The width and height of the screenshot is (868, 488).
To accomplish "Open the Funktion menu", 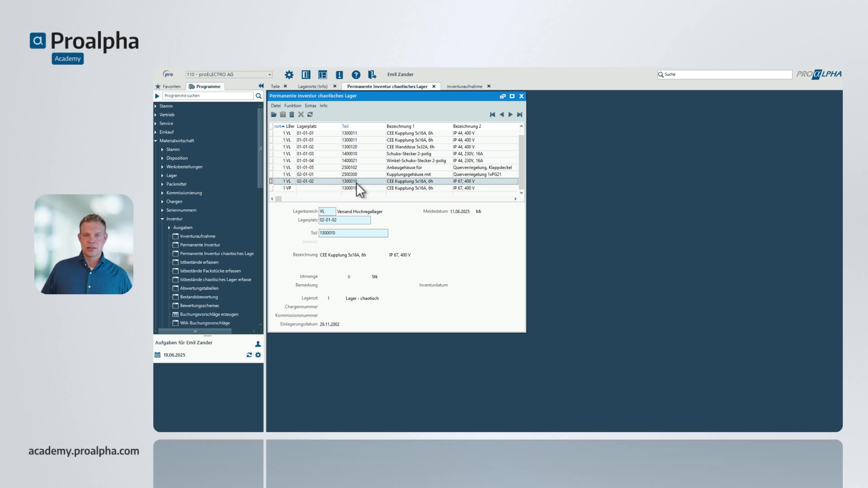I will coord(292,106).
